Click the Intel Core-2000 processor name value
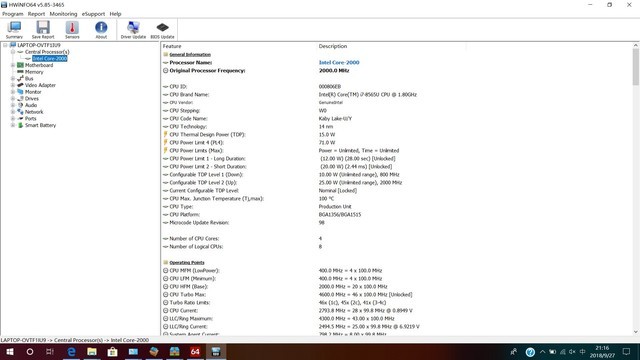This screenshot has height=360, width=640. (339, 62)
